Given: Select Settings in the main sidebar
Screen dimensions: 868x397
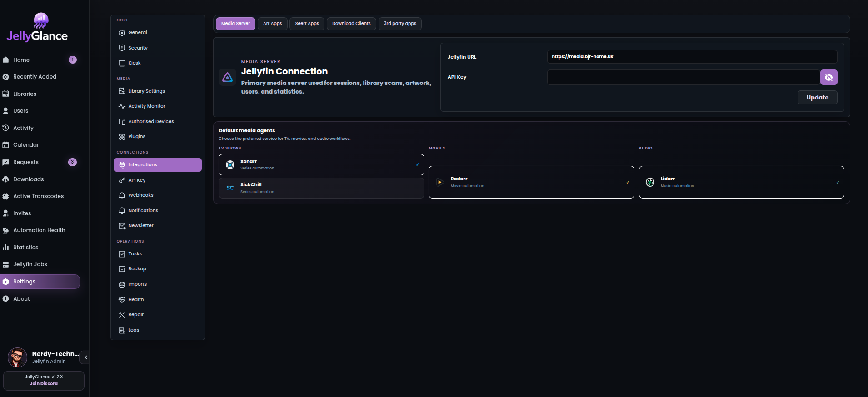Looking at the screenshot, I should pos(40,282).
